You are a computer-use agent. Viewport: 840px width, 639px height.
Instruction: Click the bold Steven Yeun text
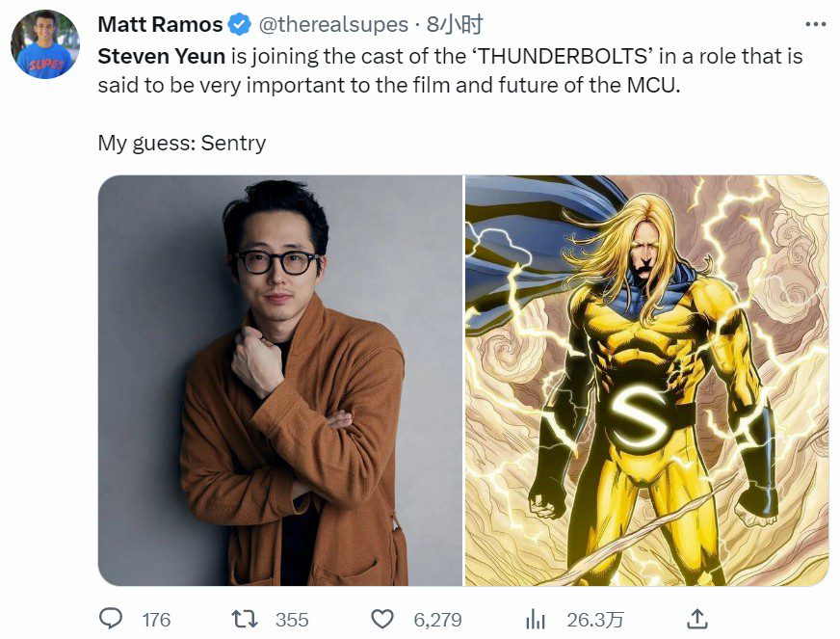pos(161,56)
